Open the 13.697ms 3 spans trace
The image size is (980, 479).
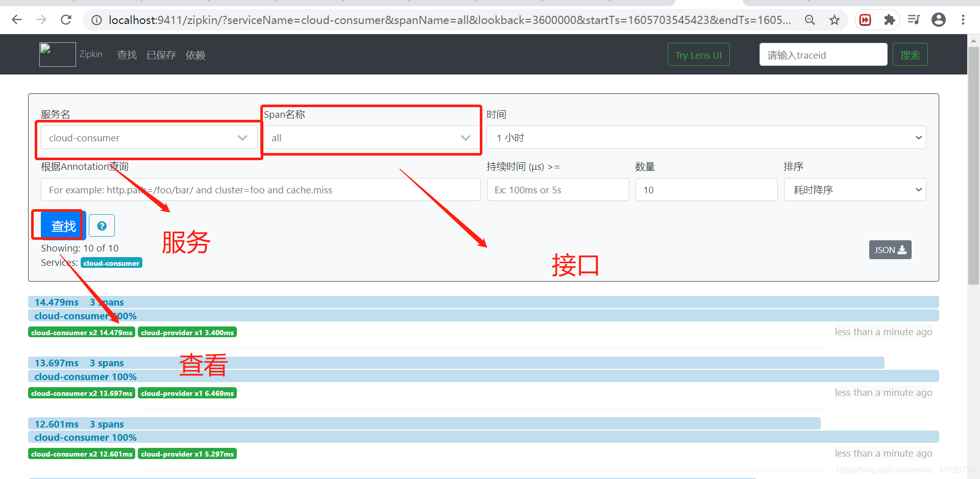click(x=456, y=363)
